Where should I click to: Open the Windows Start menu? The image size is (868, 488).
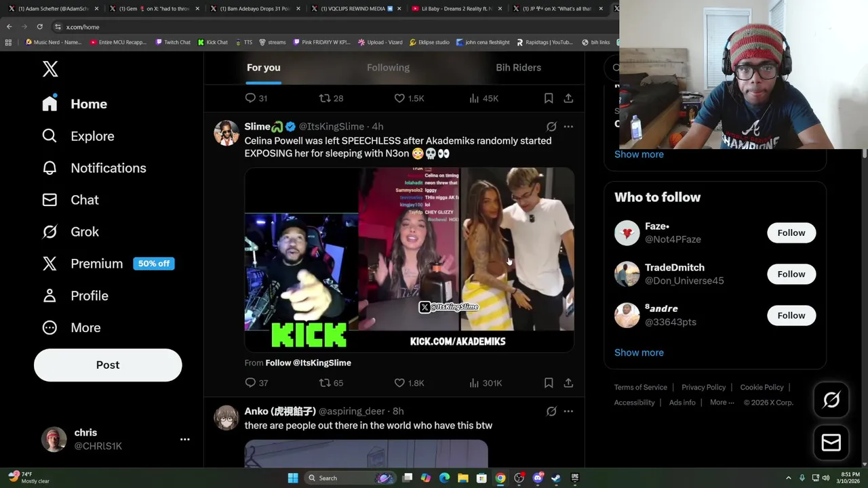(x=293, y=478)
